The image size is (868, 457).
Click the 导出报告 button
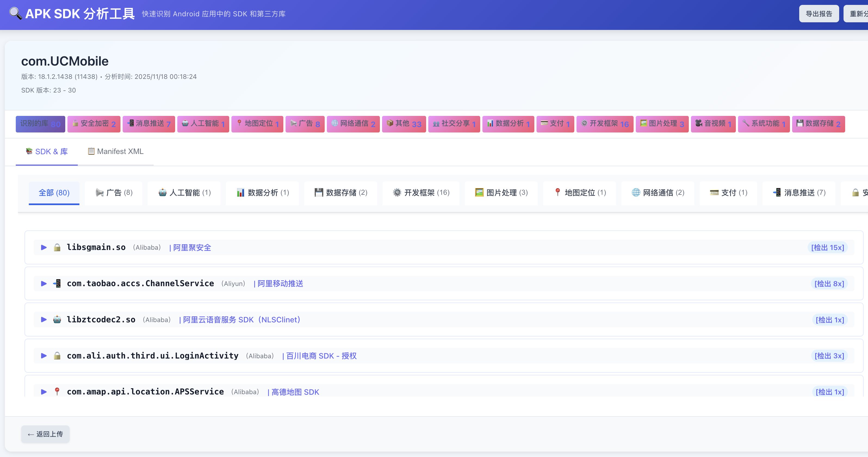(819, 14)
